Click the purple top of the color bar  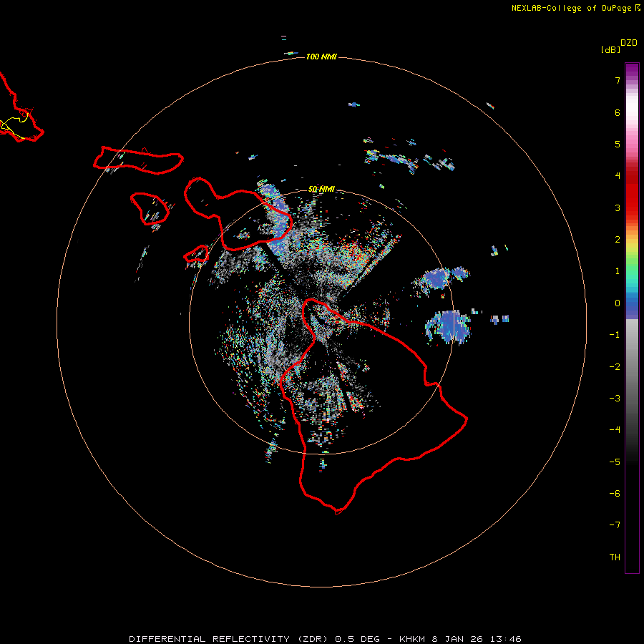pos(632,71)
